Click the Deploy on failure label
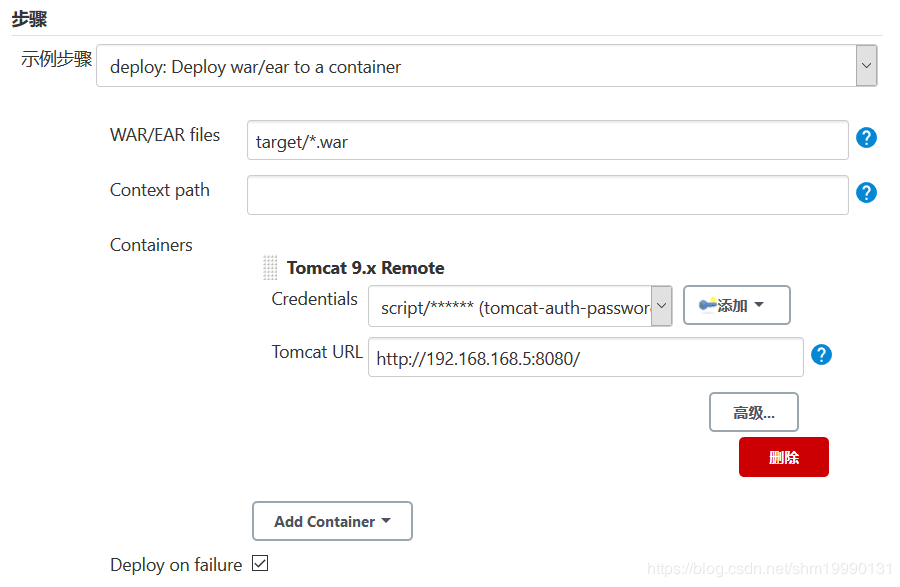 [x=176, y=565]
